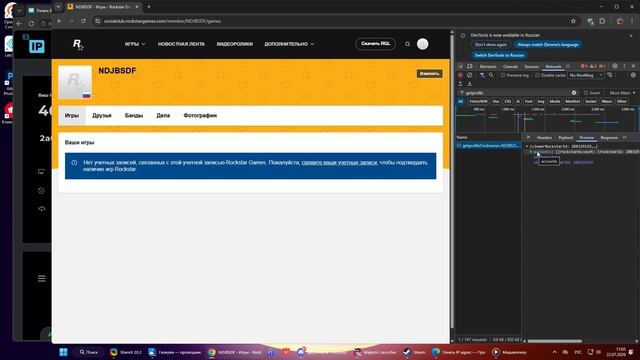Close the request details pane X
Screen dimensions: 640x360
528,138
